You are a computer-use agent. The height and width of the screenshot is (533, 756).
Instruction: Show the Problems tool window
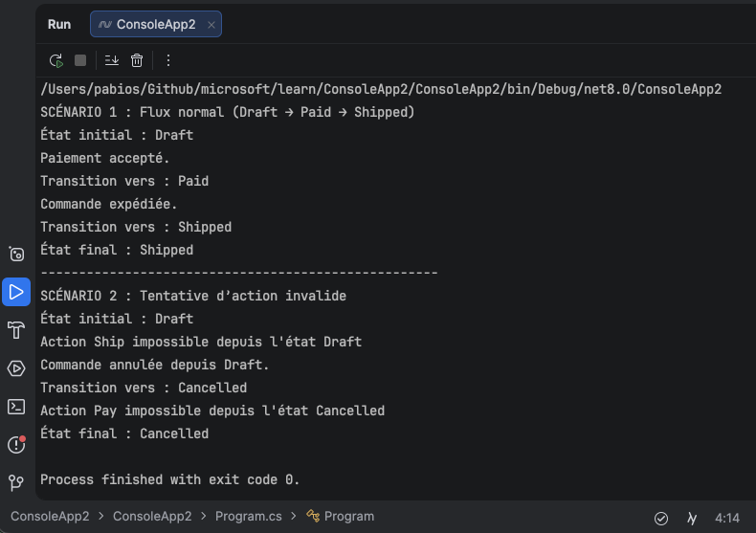[16, 445]
